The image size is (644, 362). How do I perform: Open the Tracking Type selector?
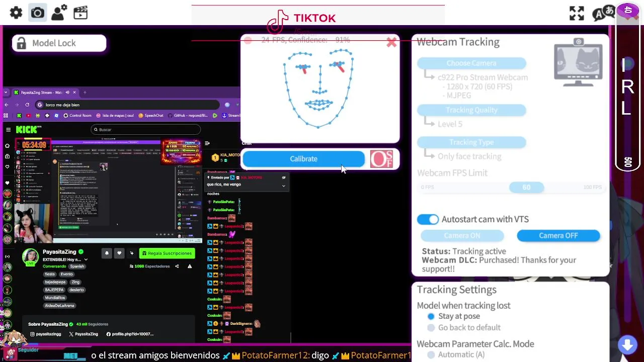(471, 142)
